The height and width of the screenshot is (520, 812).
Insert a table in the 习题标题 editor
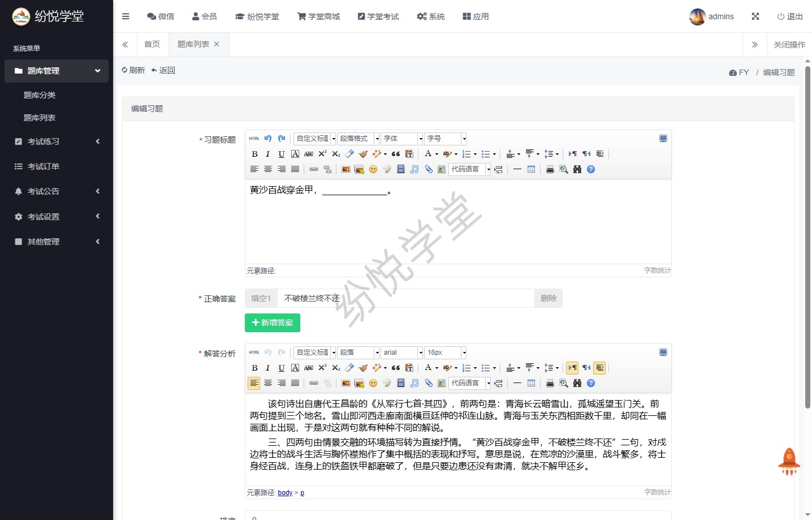pos(531,169)
